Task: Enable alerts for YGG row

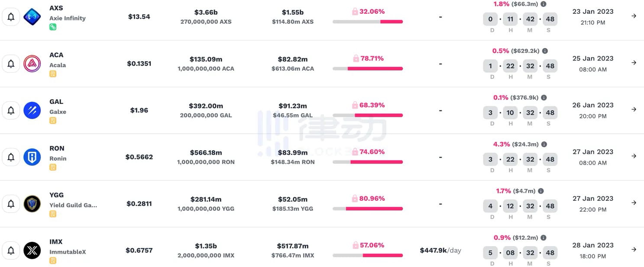Action: tap(11, 203)
